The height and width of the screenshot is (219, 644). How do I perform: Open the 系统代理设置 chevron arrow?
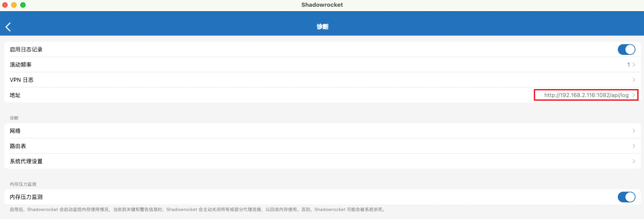pos(634,161)
